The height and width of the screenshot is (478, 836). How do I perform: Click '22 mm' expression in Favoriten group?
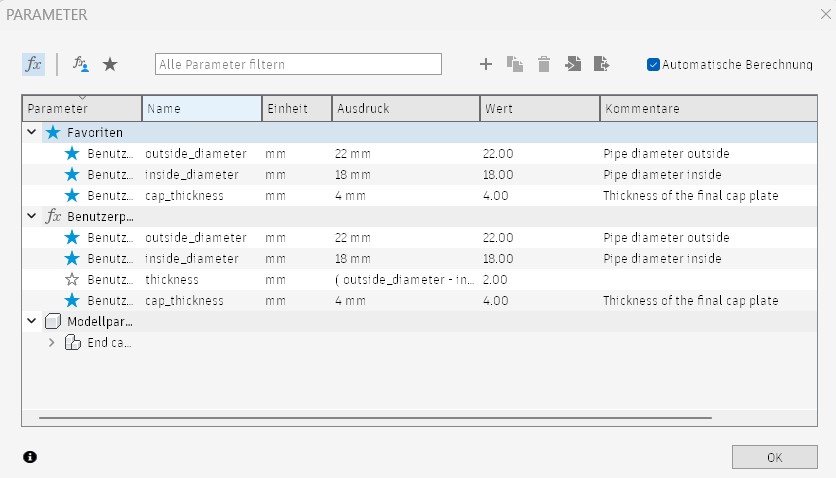click(352, 153)
